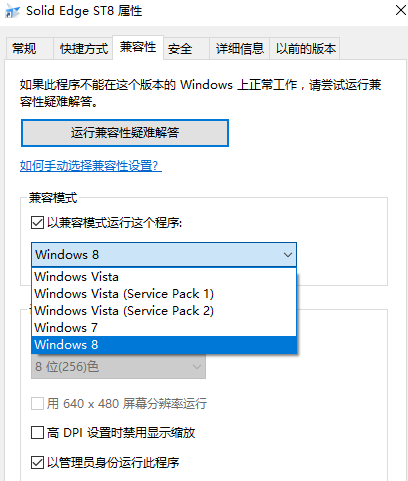The image size is (408, 481).
Task: Uncheck 以兼容模式运行这个程序 checkbox
Action: point(37,223)
